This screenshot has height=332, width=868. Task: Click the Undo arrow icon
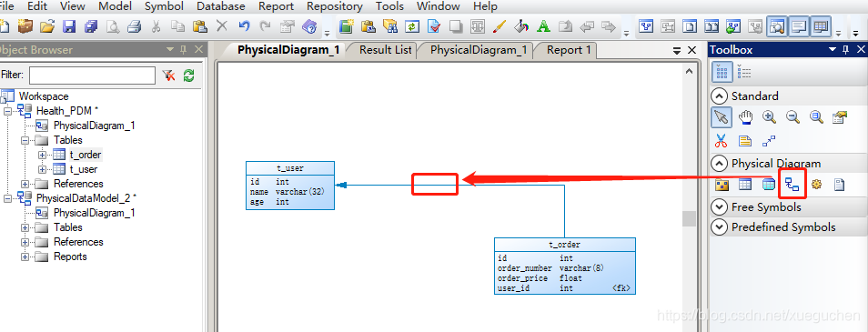tap(244, 26)
